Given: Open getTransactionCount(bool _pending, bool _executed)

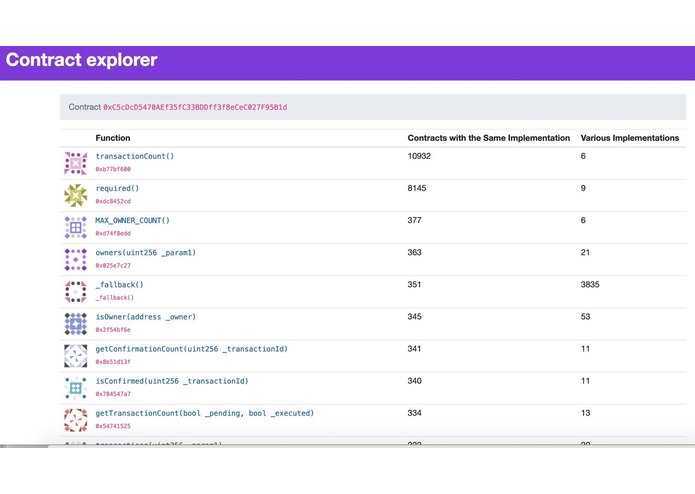Looking at the screenshot, I should pyautogui.click(x=205, y=413).
